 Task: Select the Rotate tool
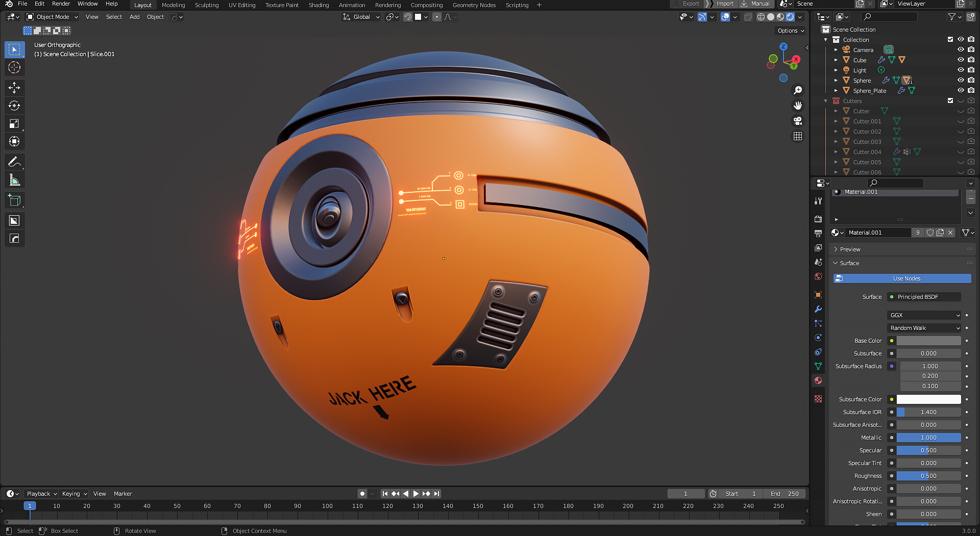point(14,106)
